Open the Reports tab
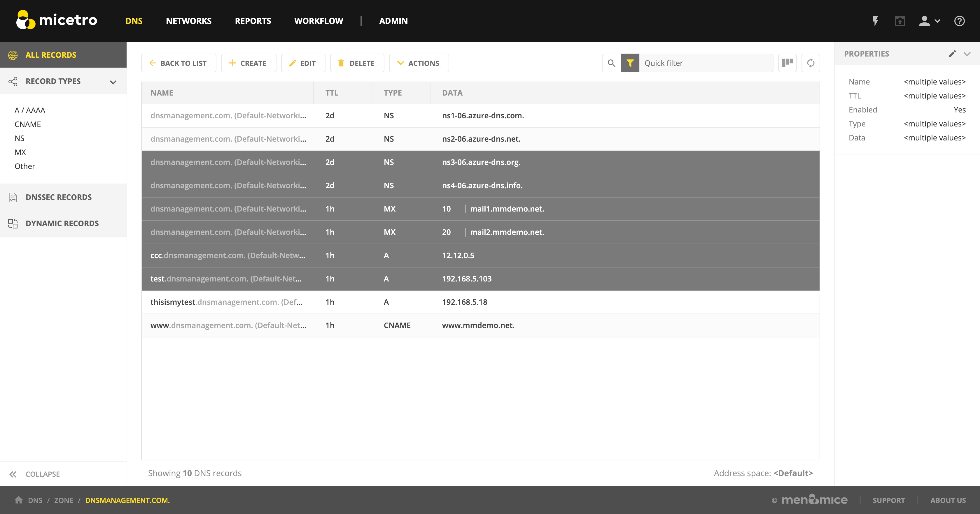980x514 pixels. [x=253, y=21]
